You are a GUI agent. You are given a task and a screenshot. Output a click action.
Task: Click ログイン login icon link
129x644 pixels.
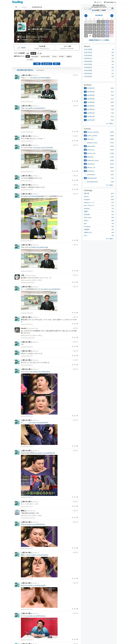click(98, 2)
